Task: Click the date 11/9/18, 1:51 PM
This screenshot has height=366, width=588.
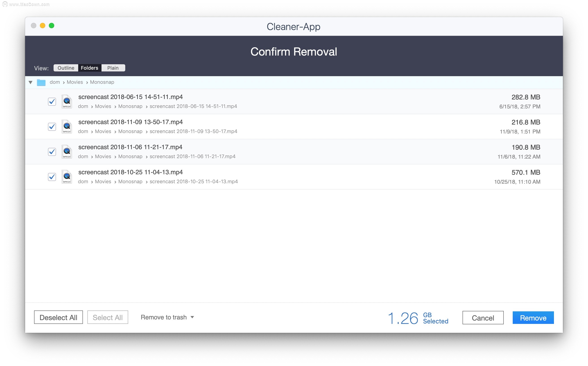Action: coord(520,132)
